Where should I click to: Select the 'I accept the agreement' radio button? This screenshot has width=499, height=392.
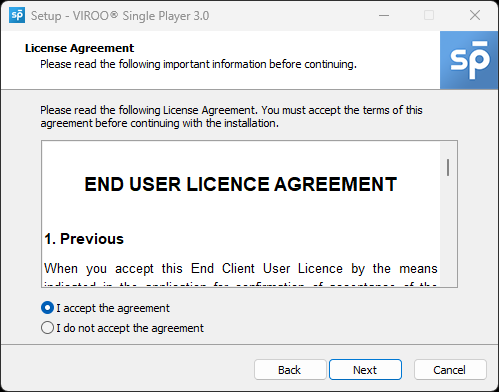[47, 308]
